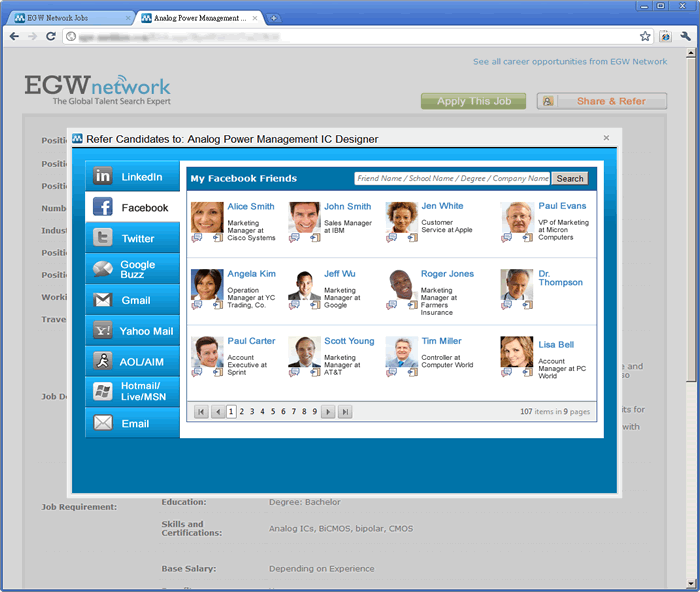Click message icon under Tim Miller

click(391, 372)
